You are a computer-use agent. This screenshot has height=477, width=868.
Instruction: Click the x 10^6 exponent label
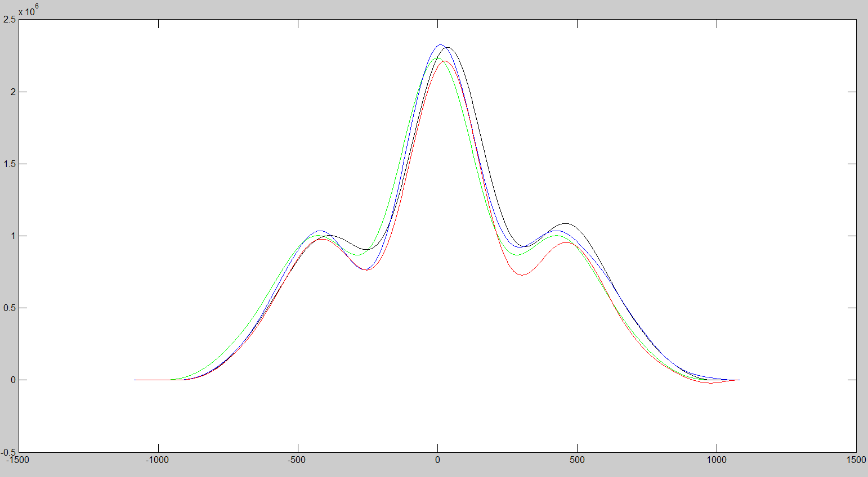point(29,10)
